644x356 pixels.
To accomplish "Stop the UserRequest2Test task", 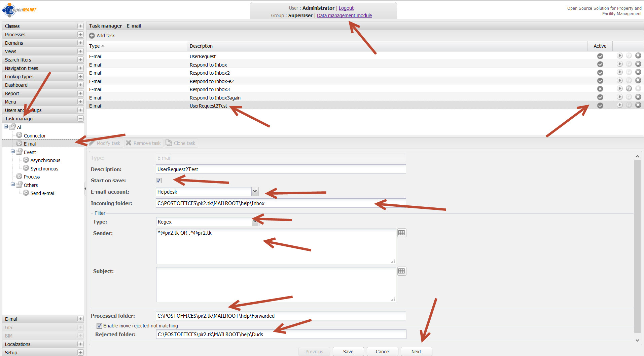I will pos(638,105).
